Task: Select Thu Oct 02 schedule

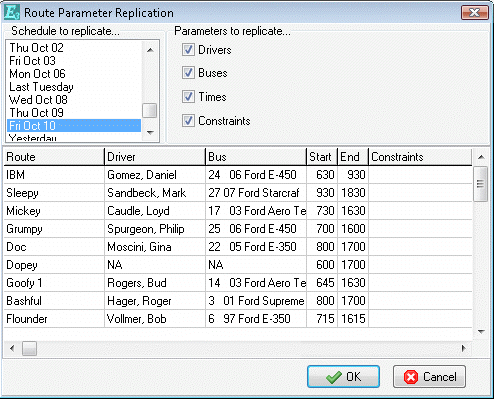Action: 74,48
